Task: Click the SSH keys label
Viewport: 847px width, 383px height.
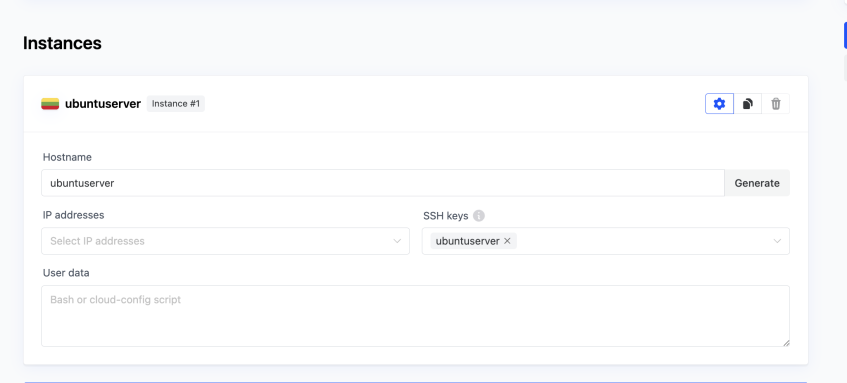Action: [446, 216]
